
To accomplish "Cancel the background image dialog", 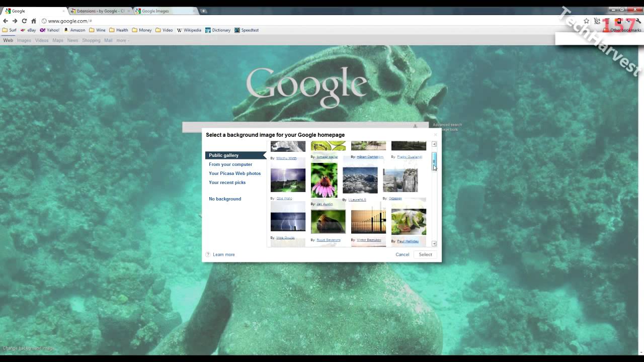I will pos(402,255).
